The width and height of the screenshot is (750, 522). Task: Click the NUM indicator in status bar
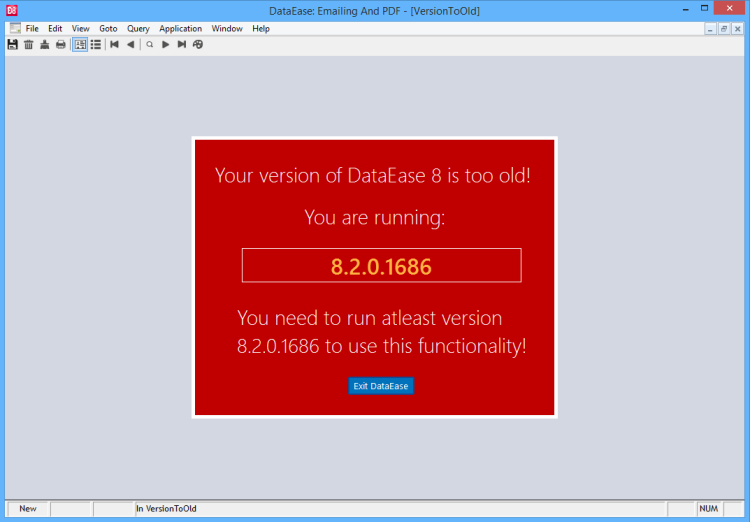point(708,509)
